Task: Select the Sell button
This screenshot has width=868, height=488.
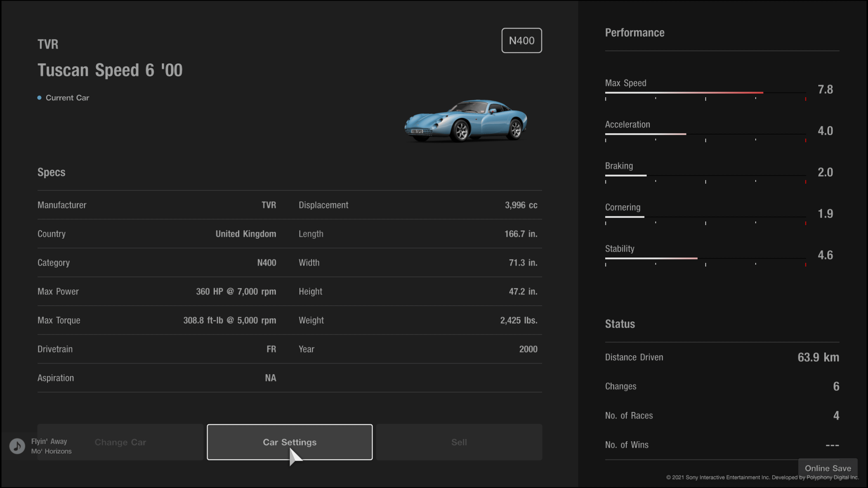Action: 459,442
